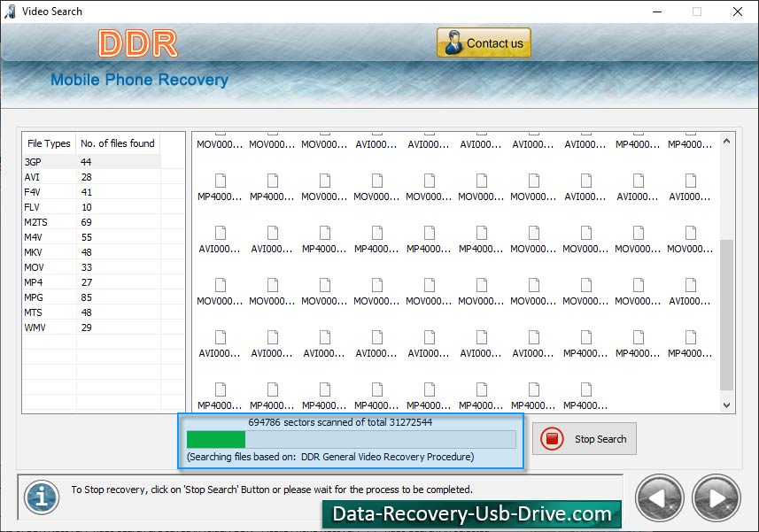Click the count 10 for FLV files
The width and height of the screenshot is (759, 532).
(x=86, y=207)
